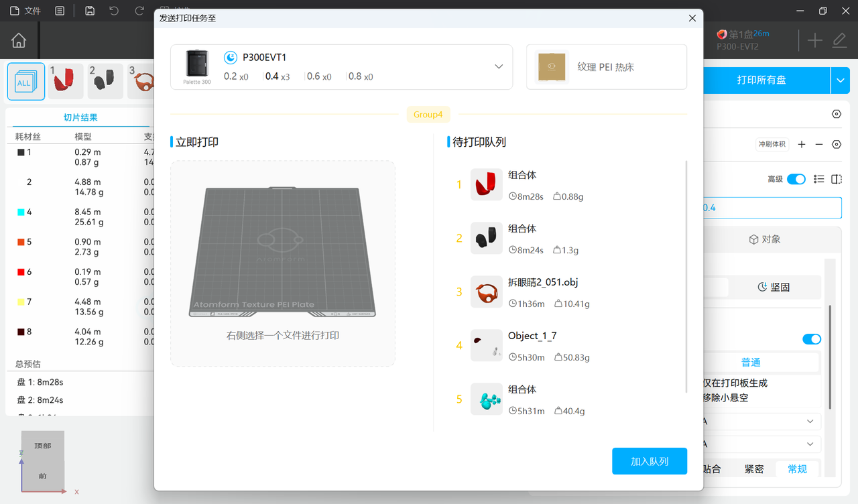The image size is (858, 504).
Task: Click the 加入队列 button
Action: pos(650,461)
